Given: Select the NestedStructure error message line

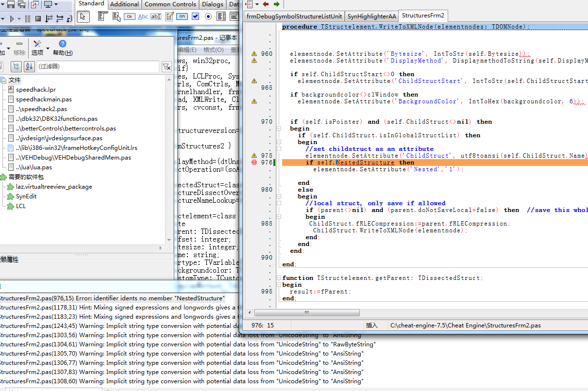Looking at the screenshot, I should click(112, 298).
